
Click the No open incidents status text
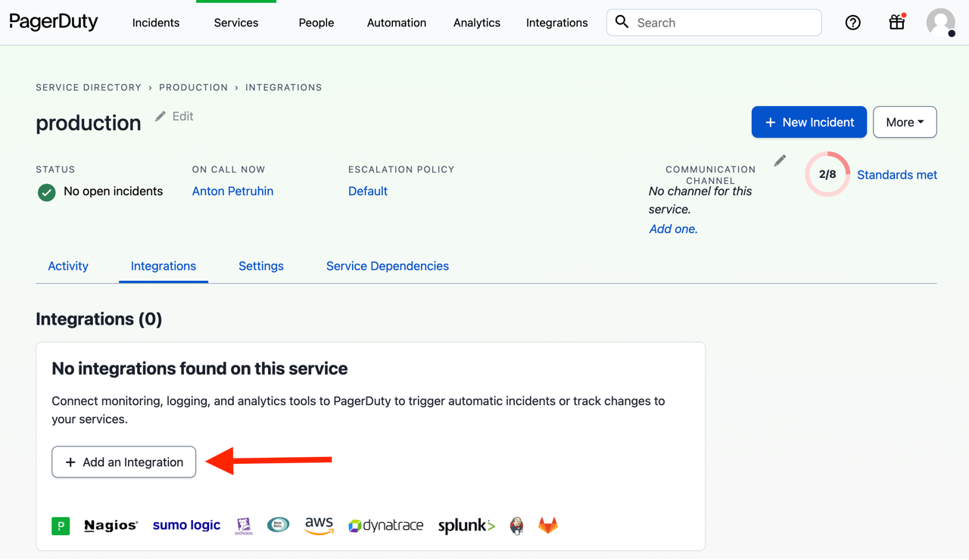(114, 191)
